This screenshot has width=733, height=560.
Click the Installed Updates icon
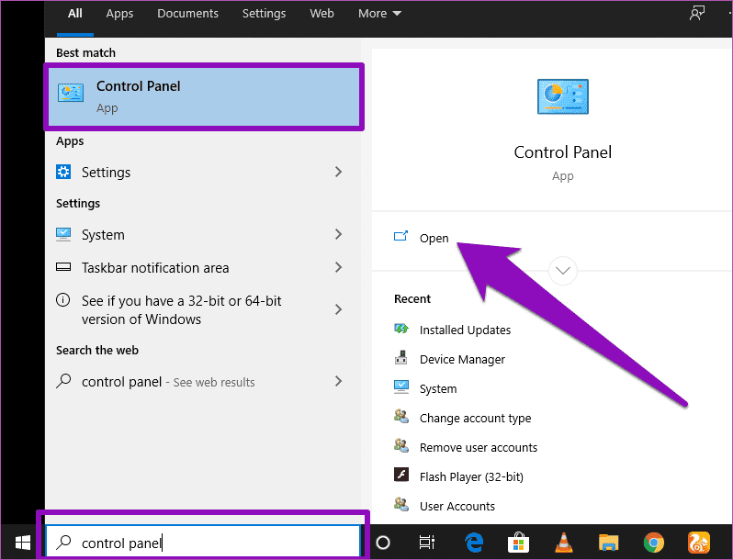point(401,329)
